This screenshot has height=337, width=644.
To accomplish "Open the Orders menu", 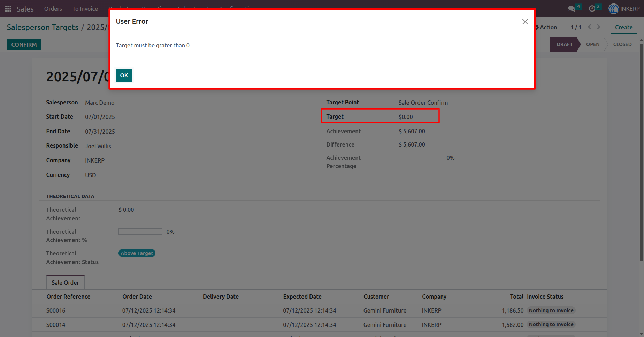I will coord(53,9).
